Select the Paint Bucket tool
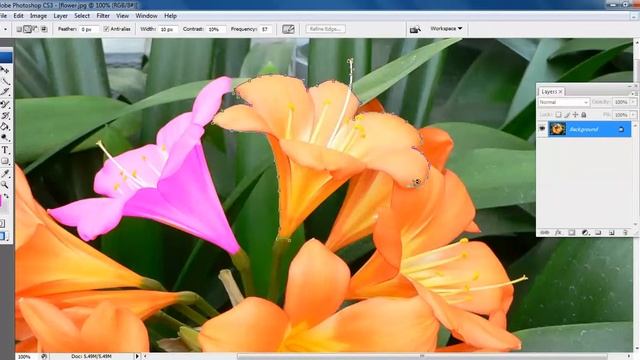Viewport: 640px width, 360px height. pos(5,127)
